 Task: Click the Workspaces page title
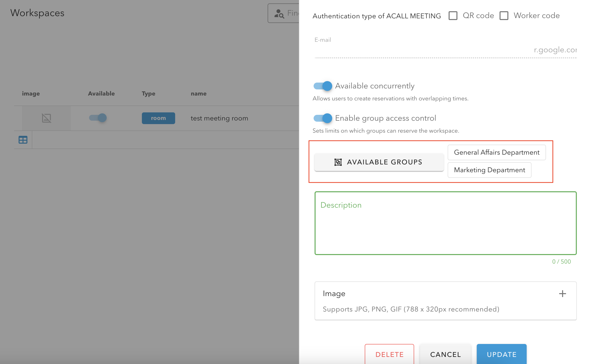pos(37,13)
